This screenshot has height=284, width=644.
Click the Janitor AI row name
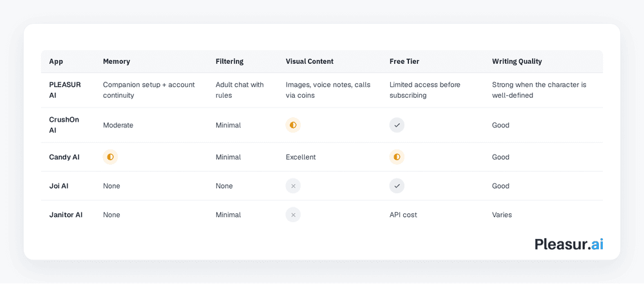[66, 214]
